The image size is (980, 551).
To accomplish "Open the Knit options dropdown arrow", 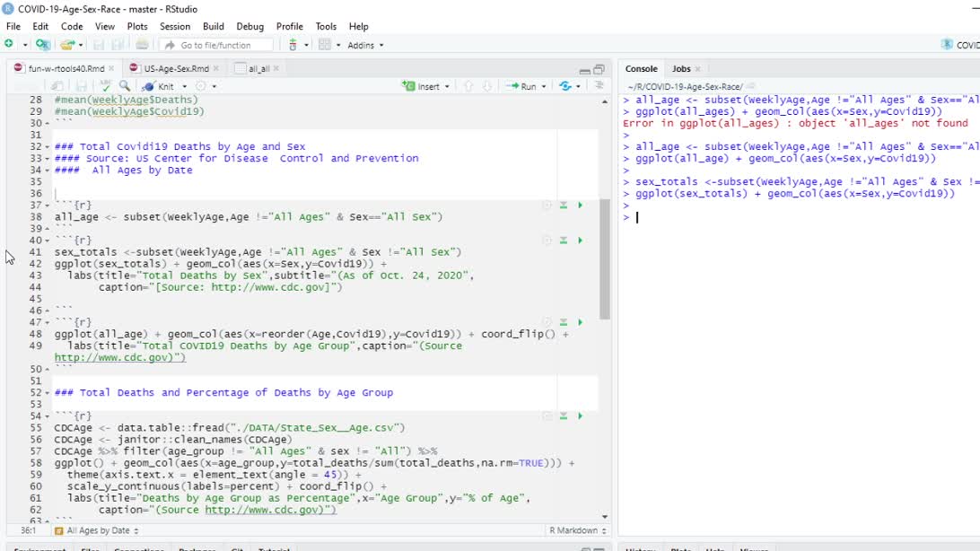I will pyautogui.click(x=184, y=87).
